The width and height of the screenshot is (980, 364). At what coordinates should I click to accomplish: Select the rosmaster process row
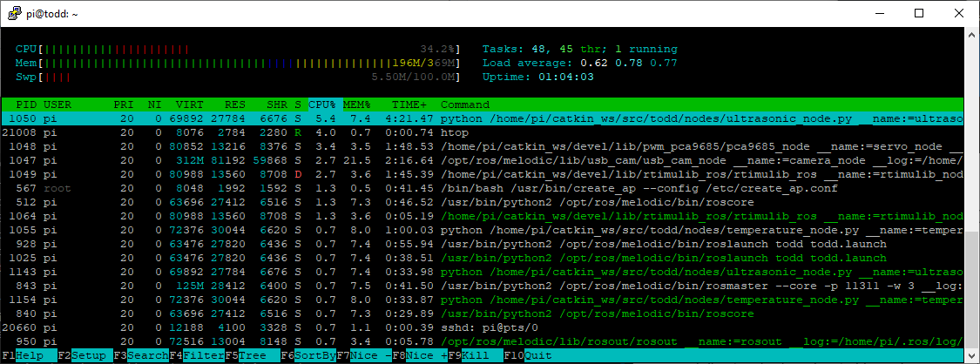(x=482, y=286)
